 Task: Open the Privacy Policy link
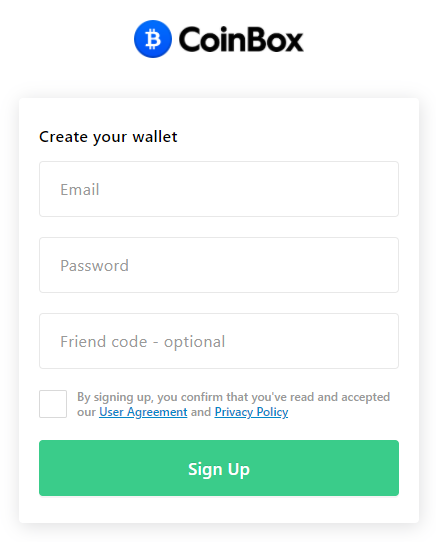tap(251, 412)
